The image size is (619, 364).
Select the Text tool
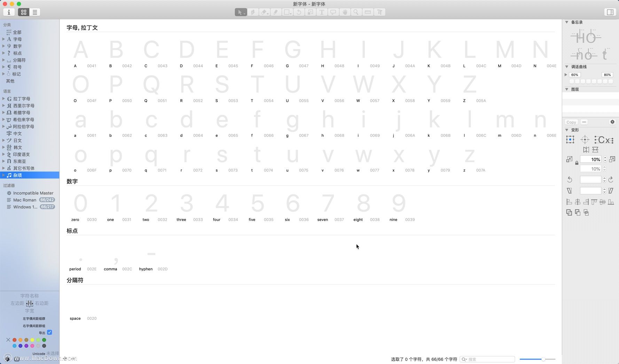[322, 12]
